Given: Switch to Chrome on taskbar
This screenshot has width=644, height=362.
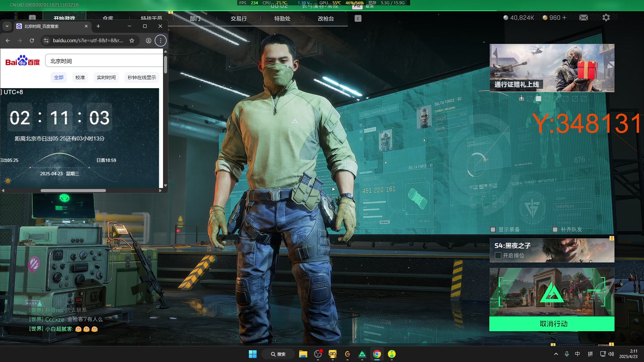Looking at the screenshot, I should (377, 354).
